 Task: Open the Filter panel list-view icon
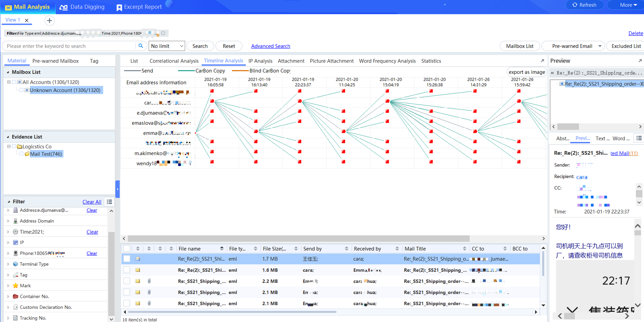[109, 202]
